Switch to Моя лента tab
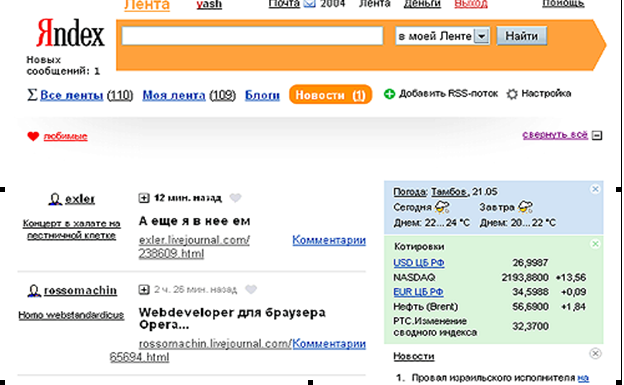 [x=174, y=95]
